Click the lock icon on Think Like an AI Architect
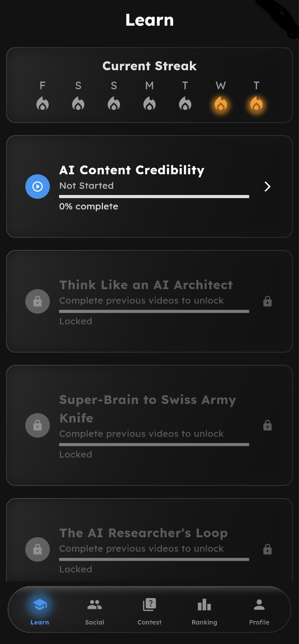 (37, 301)
